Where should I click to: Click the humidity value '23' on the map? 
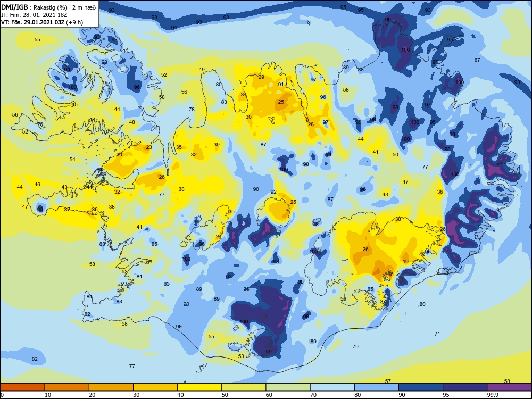coord(149,147)
